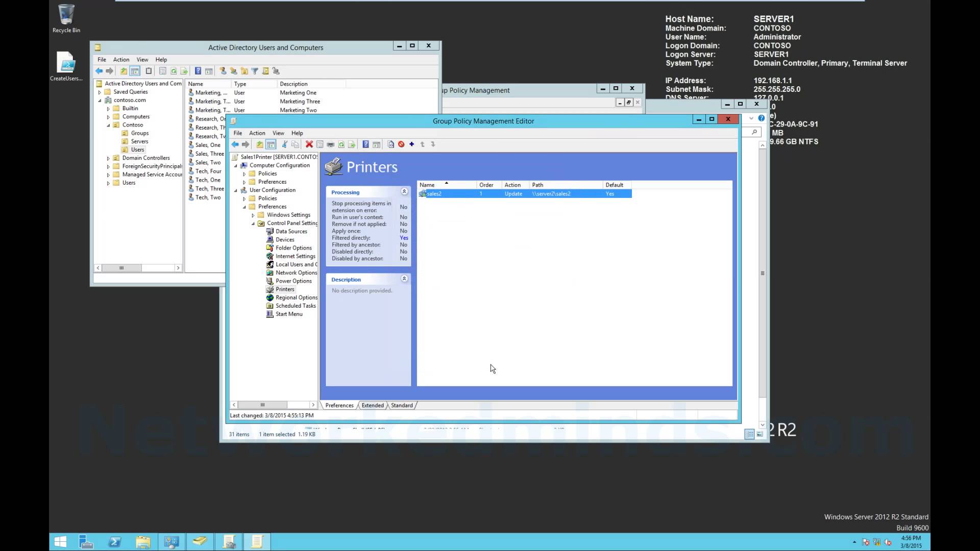980x551 pixels.
Task: Sort by the Name column header in printers list
Action: 447,185
